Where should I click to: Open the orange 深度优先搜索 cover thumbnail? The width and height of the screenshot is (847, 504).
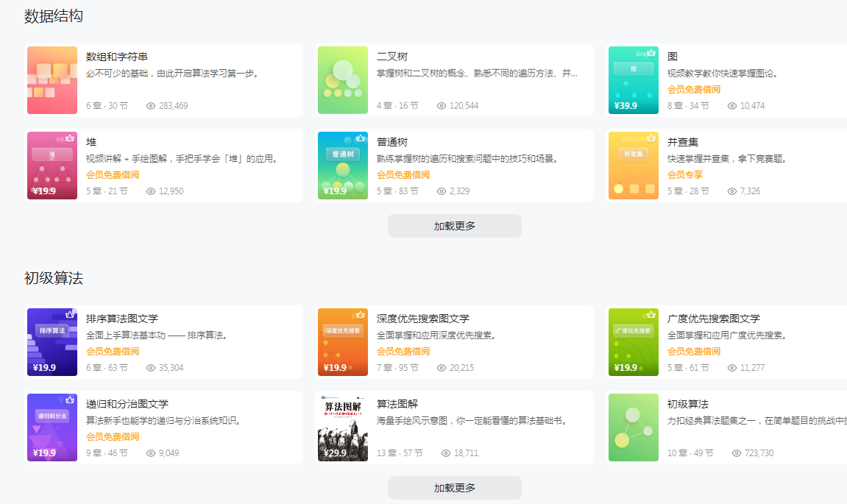(343, 342)
